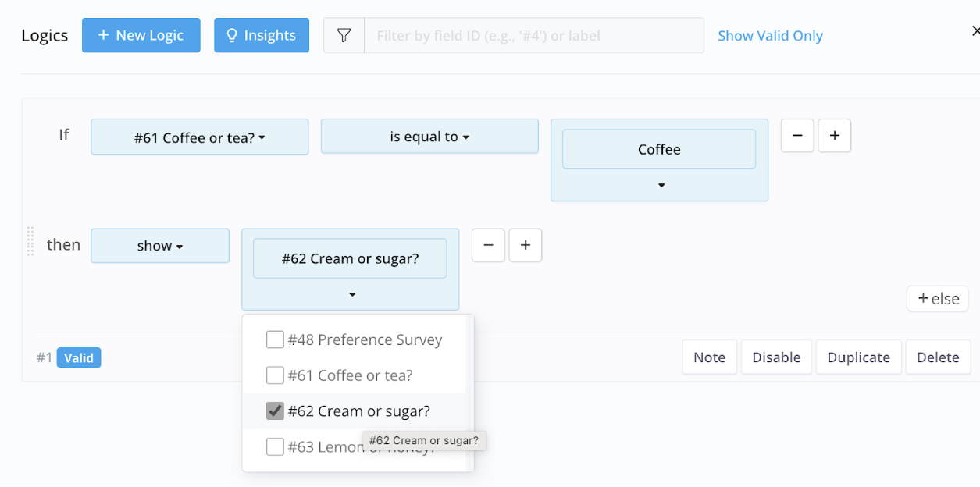
Task: Click the Duplicate button
Action: click(858, 357)
